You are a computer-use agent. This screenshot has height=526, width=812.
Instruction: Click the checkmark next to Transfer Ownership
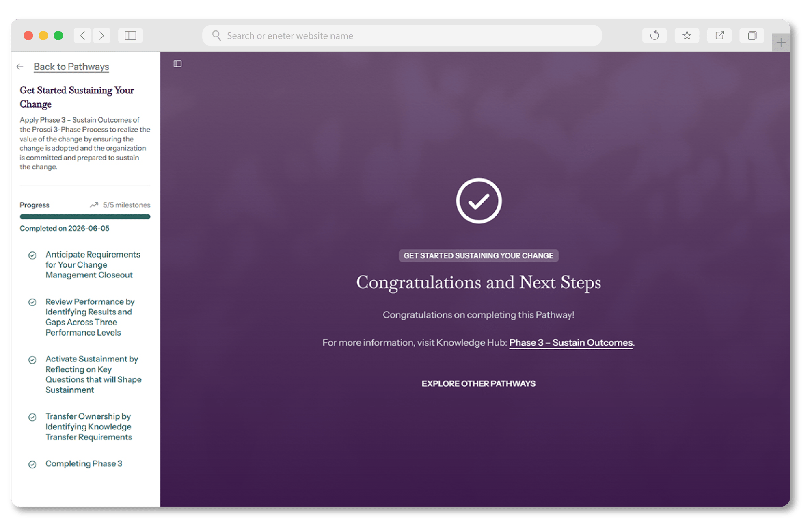pyautogui.click(x=32, y=418)
